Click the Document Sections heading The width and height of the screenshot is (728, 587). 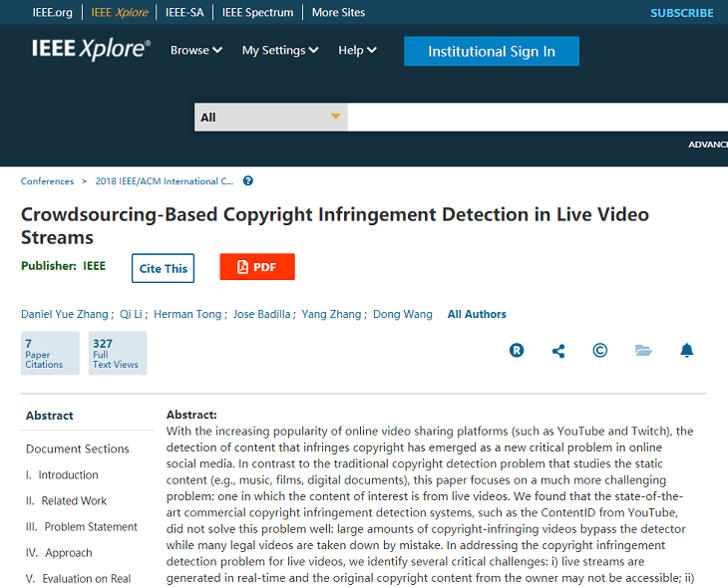78,448
